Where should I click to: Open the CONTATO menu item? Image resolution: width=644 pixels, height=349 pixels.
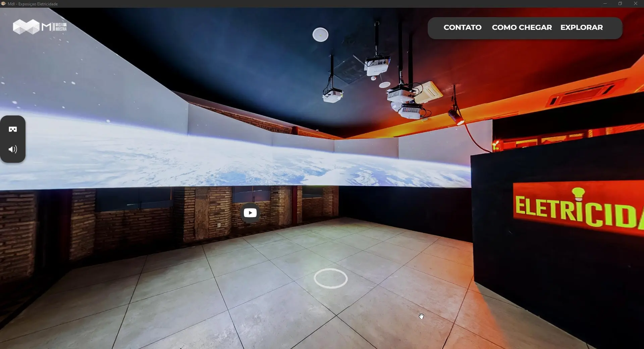[462, 28]
